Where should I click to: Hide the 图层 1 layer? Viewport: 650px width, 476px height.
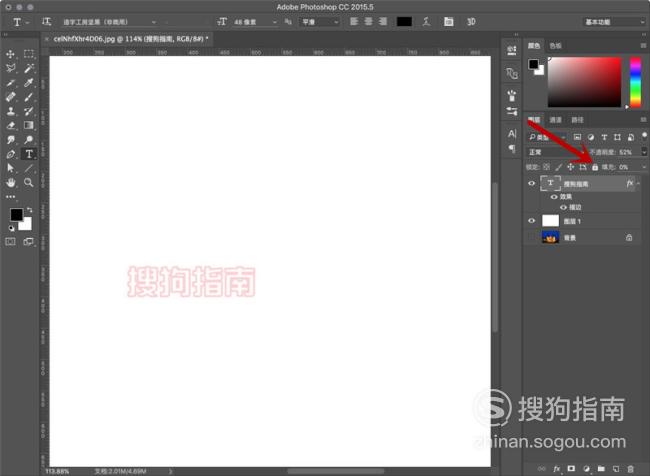click(x=531, y=221)
